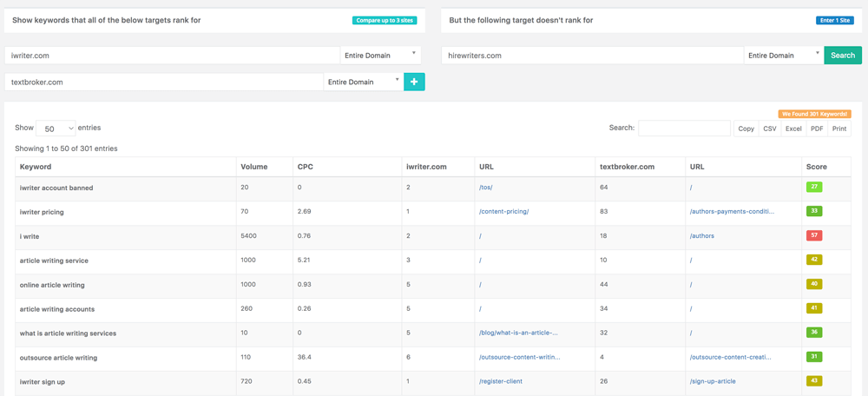Open the /sign-up-article URL link
868x396 pixels.
(x=712, y=381)
